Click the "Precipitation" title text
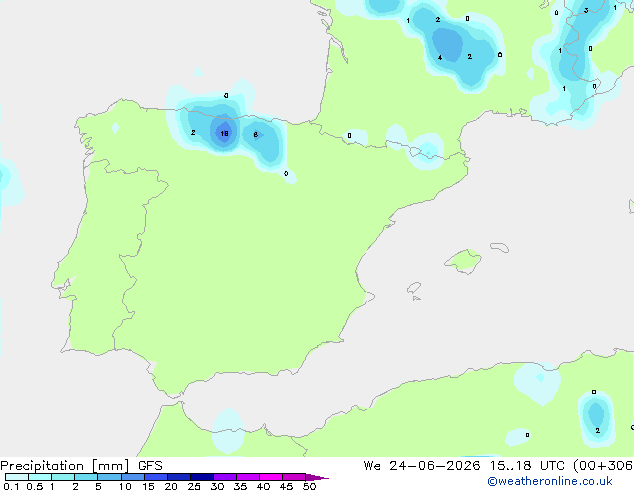 pos(42,466)
